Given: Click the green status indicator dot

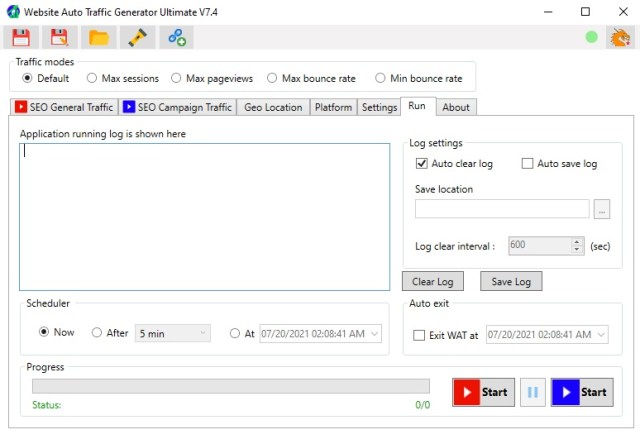Looking at the screenshot, I should (x=591, y=37).
